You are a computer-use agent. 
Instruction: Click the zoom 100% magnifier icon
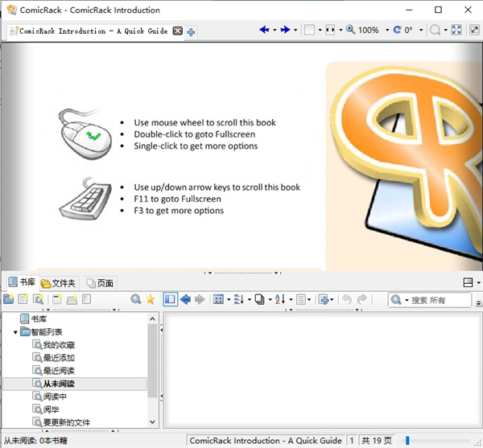pyautogui.click(x=350, y=30)
